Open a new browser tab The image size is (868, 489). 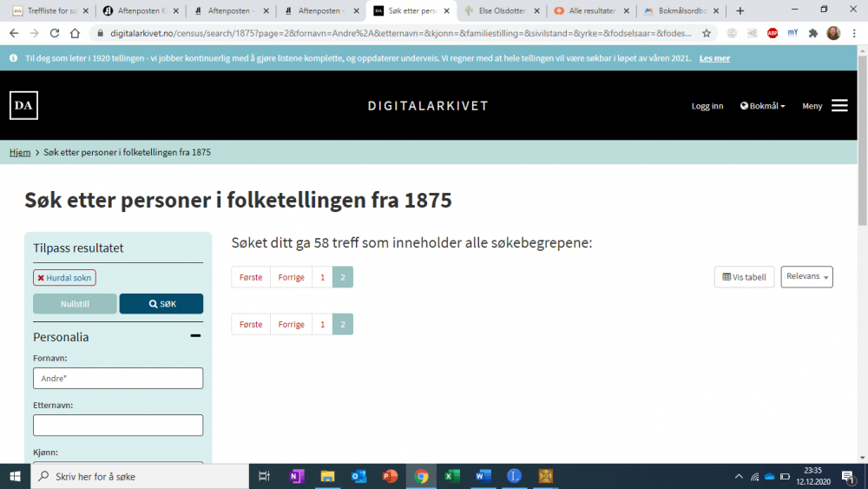coord(740,10)
